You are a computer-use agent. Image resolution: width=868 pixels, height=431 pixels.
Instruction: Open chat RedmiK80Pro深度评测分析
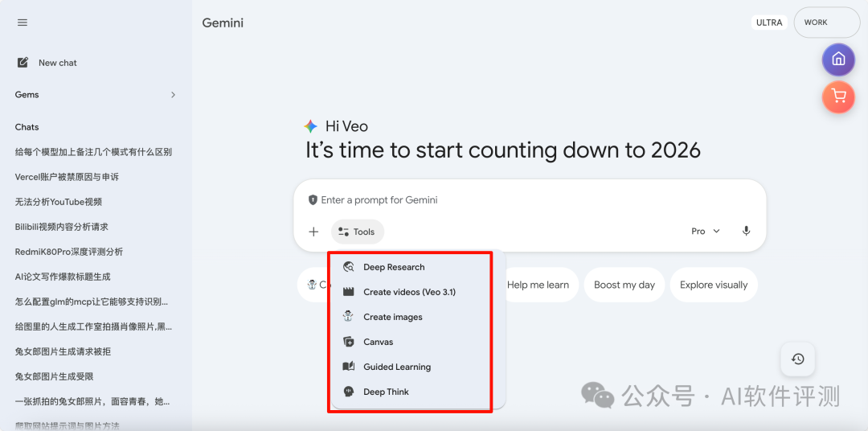point(68,252)
